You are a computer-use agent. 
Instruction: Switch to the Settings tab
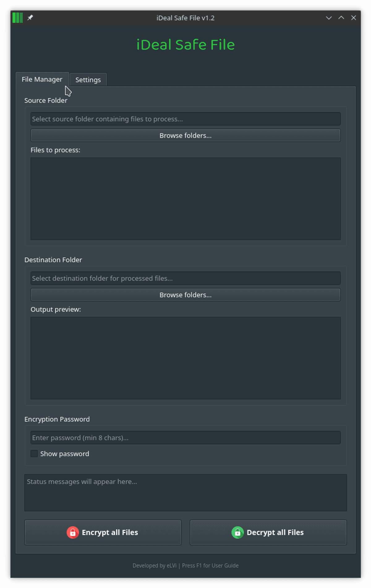pos(88,80)
